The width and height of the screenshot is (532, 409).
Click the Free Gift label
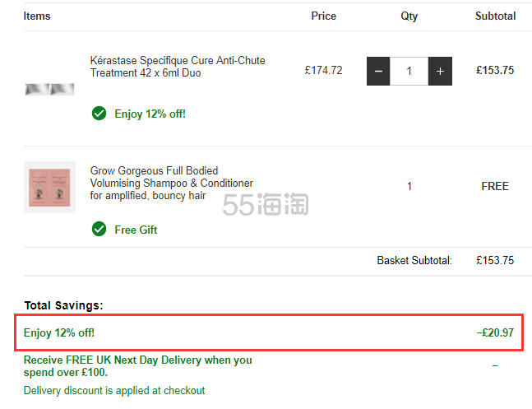click(136, 230)
